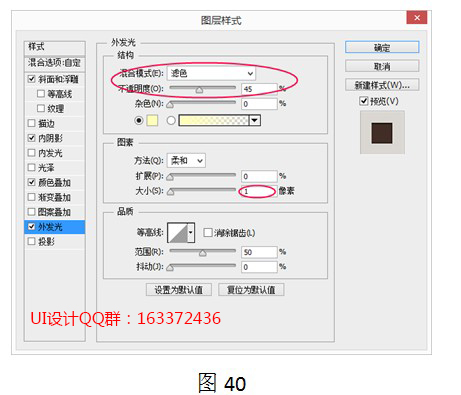Viewport: 461px width, 395px height.
Task: Select the 颜色叠加 row label
Action: tap(54, 182)
